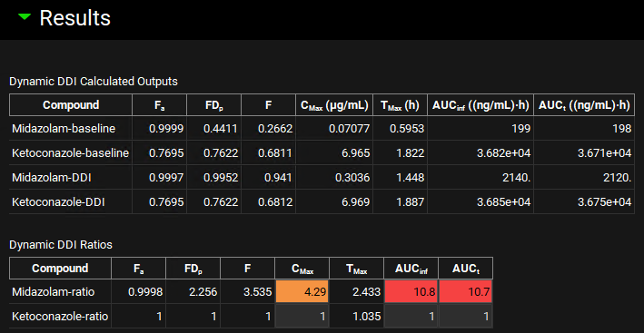Click the Results section heading
The image size is (644, 333).
74,18
